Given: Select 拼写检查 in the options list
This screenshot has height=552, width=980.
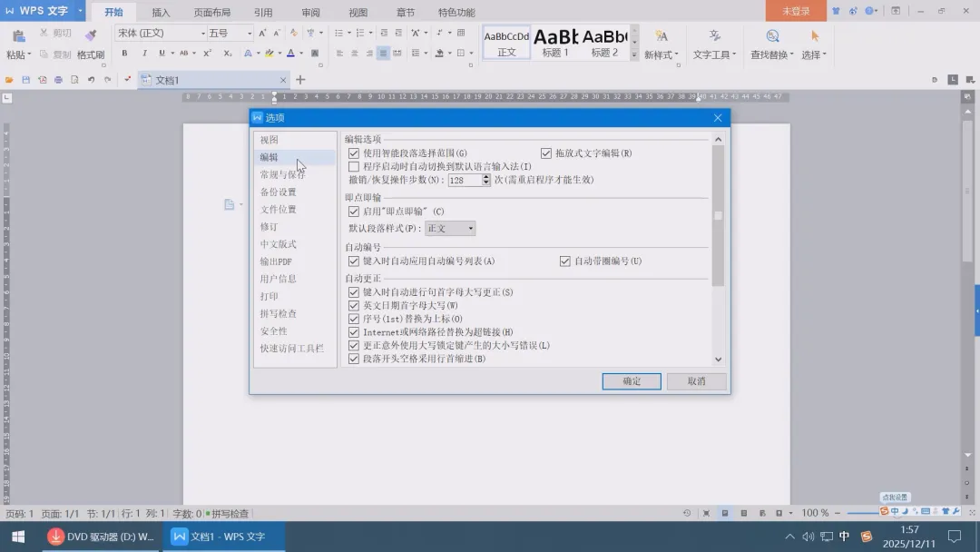Looking at the screenshot, I should [279, 314].
